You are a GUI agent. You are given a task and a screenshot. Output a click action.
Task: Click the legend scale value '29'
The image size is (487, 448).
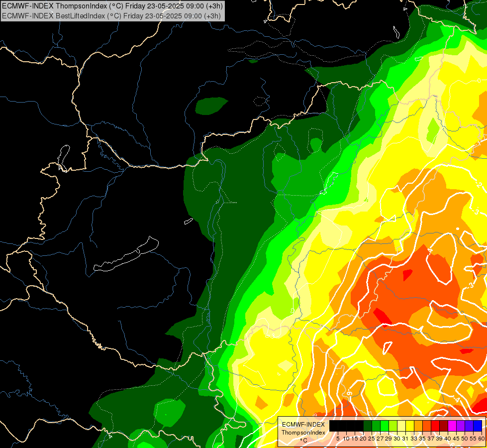[x=389, y=439]
